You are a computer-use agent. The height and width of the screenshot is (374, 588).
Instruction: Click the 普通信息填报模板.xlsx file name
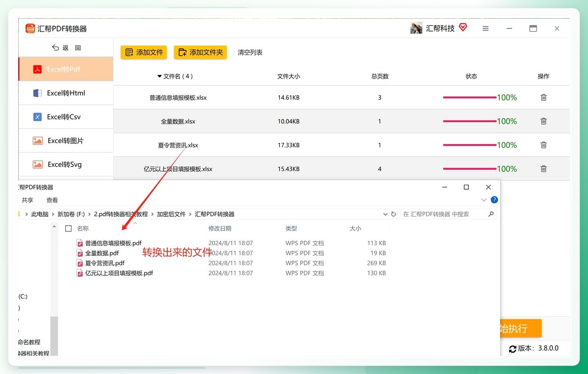tap(178, 98)
